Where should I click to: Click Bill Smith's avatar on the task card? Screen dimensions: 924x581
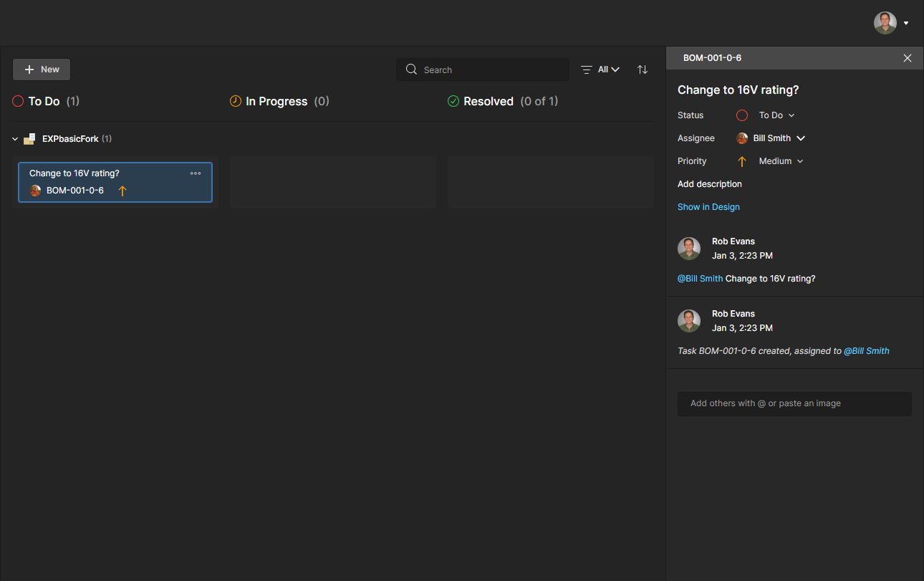(35, 191)
